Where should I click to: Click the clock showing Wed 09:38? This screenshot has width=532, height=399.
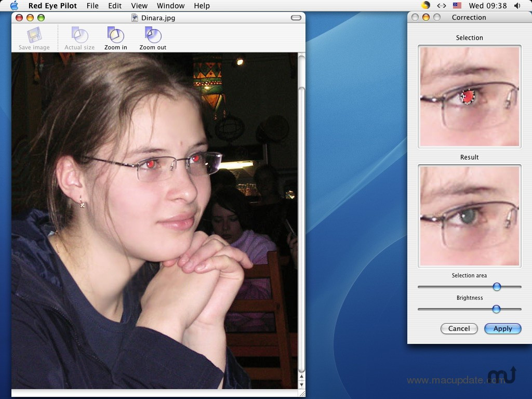(x=487, y=6)
